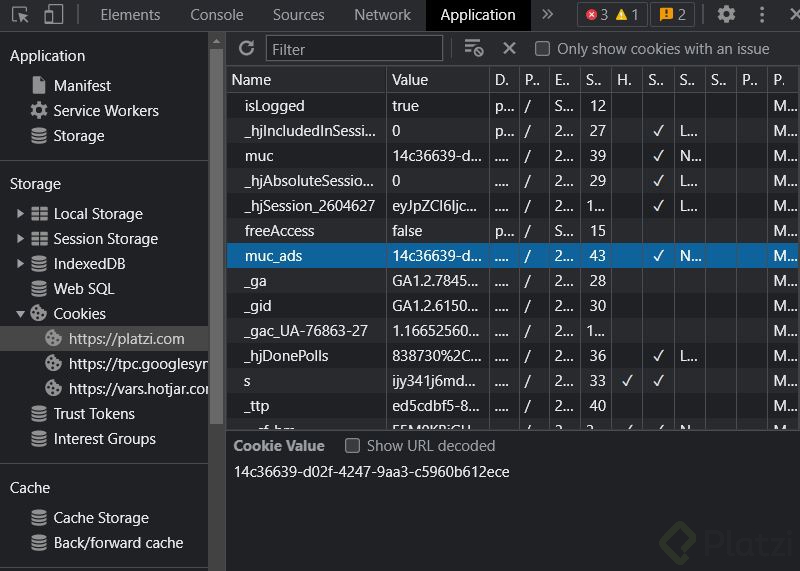Image resolution: width=800 pixels, height=571 pixels.
Task: Select the Manifest item in sidebar
Action: (82, 86)
